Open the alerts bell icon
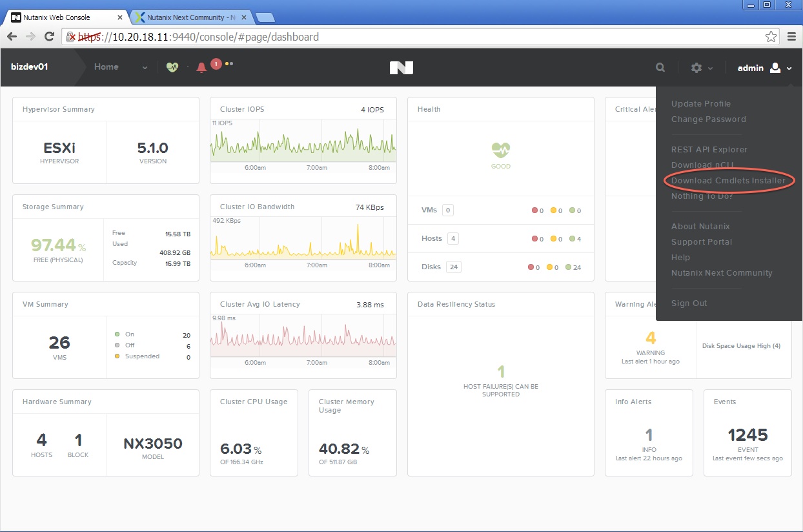The width and height of the screenshot is (803, 532). pyautogui.click(x=201, y=67)
